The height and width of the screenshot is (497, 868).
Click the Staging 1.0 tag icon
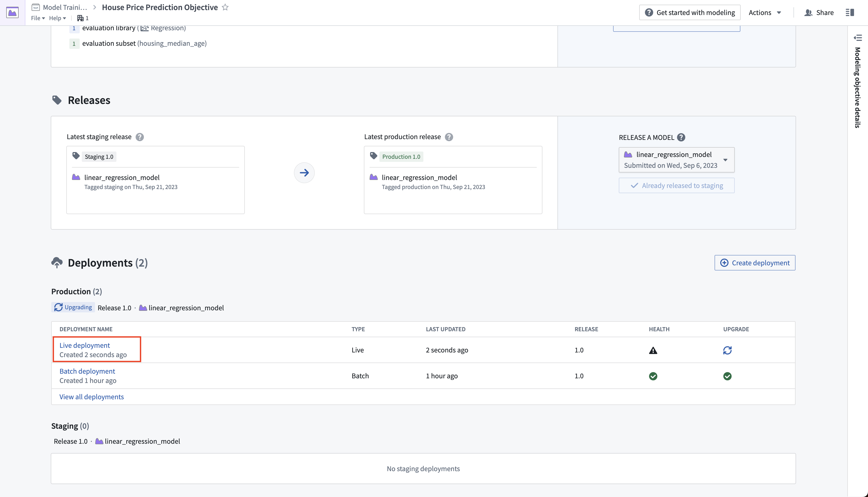click(x=76, y=156)
